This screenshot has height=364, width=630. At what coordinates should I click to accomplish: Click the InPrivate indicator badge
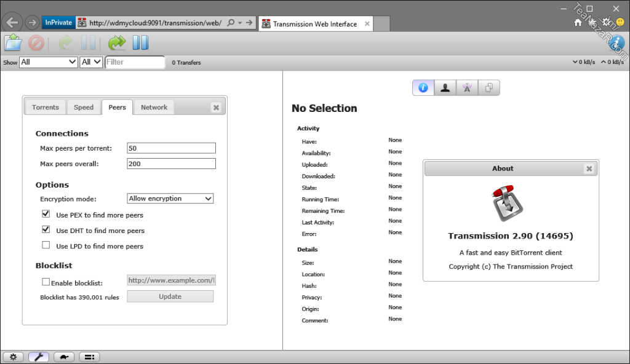58,23
